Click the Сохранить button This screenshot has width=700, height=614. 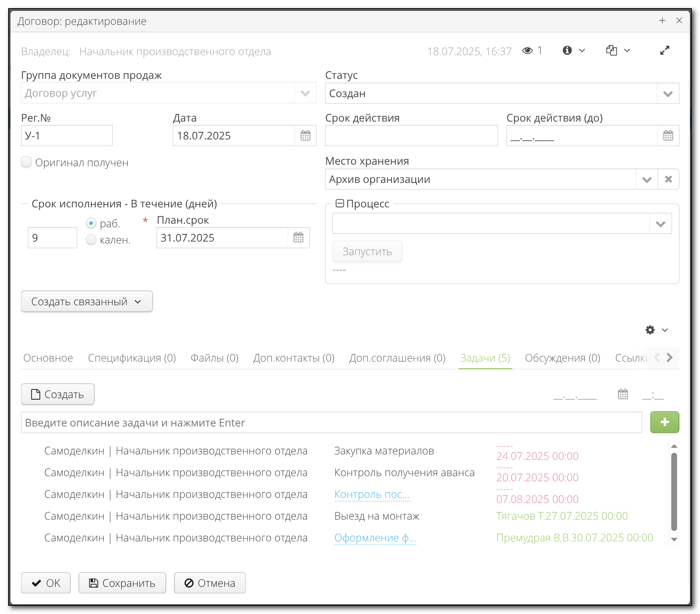tap(122, 583)
